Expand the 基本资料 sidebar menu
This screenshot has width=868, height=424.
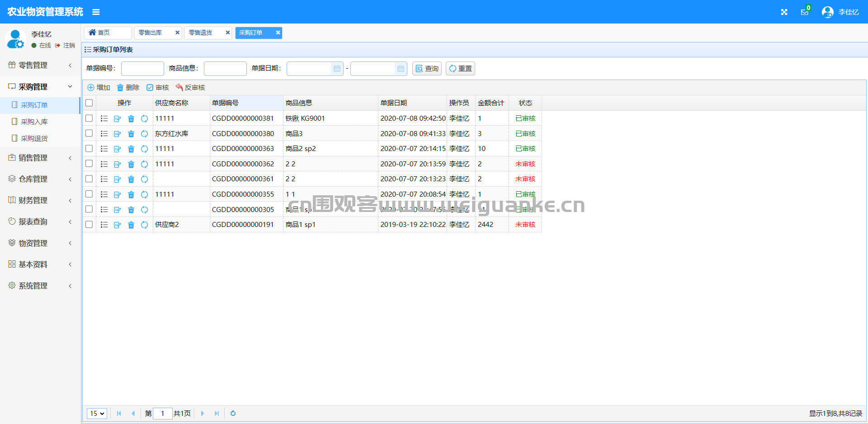point(40,264)
